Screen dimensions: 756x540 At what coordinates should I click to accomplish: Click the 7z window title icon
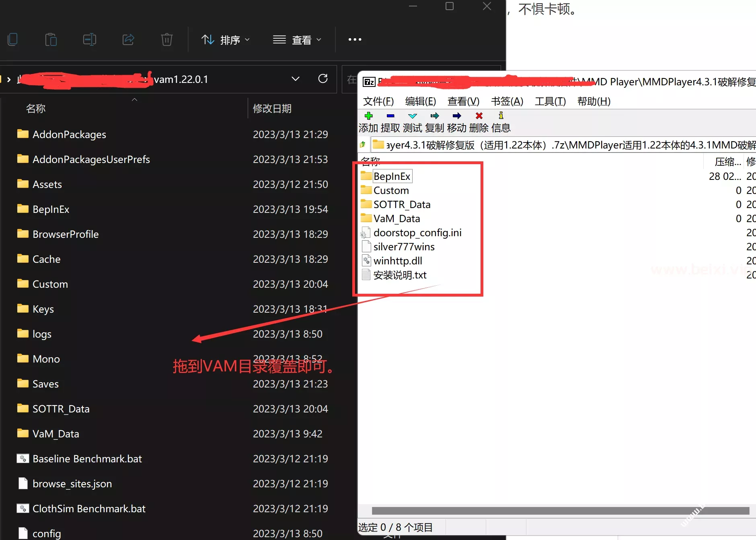coord(369,82)
